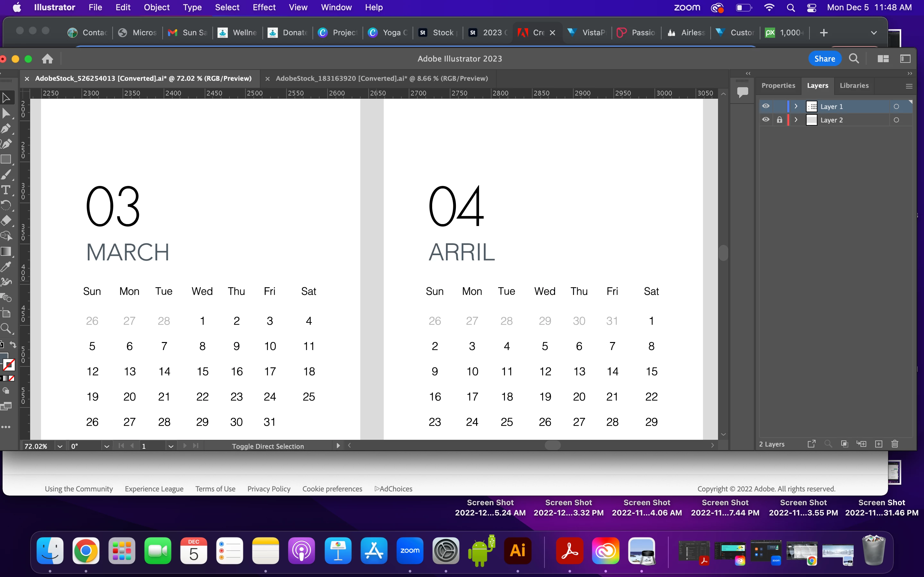924x577 pixels.
Task: Select the Gradient tool
Action: click(6, 251)
